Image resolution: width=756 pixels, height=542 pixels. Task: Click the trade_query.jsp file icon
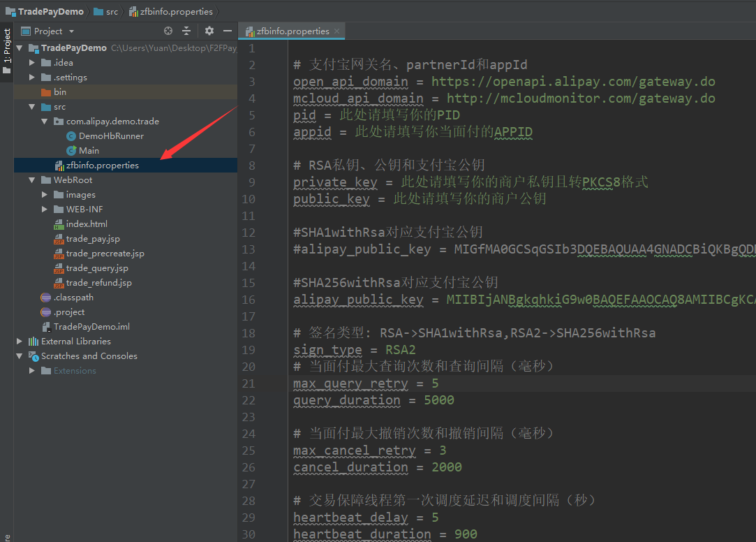(x=59, y=268)
